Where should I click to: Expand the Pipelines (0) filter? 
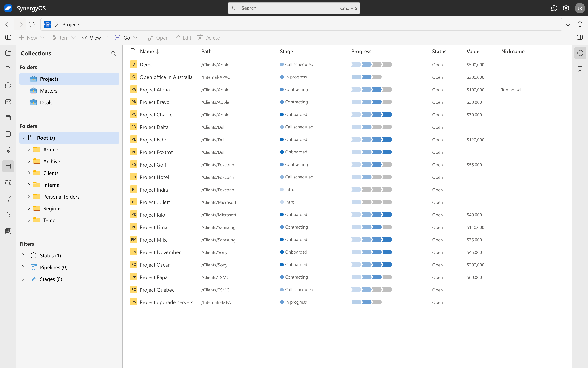coord(23,267)
